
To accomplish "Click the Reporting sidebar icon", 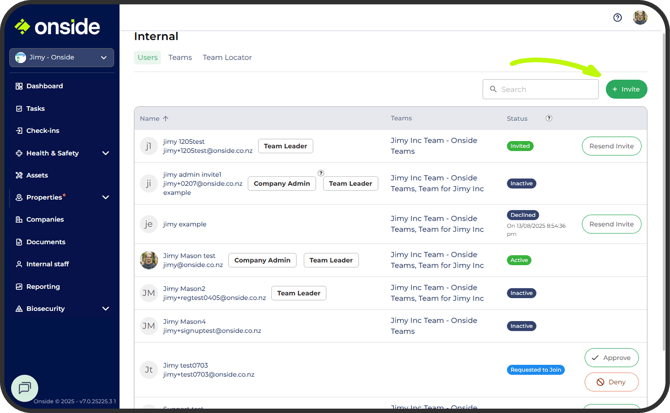I will click(x=20, y=286).
